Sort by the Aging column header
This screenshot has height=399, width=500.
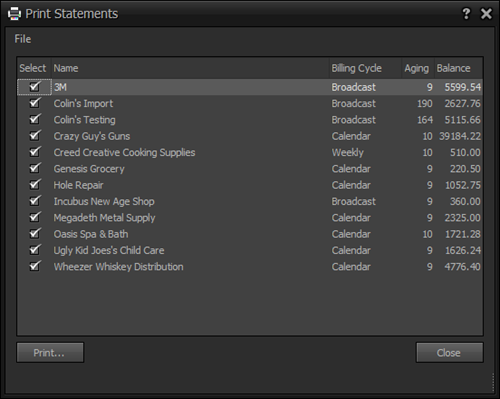[x=418, y=68]
